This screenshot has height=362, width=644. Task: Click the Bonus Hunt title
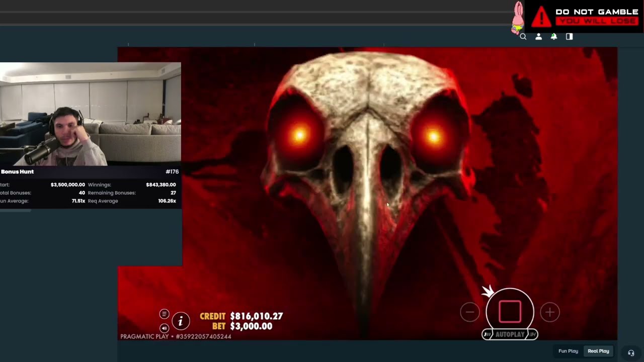pyautogui.click(x=17, y=171)
